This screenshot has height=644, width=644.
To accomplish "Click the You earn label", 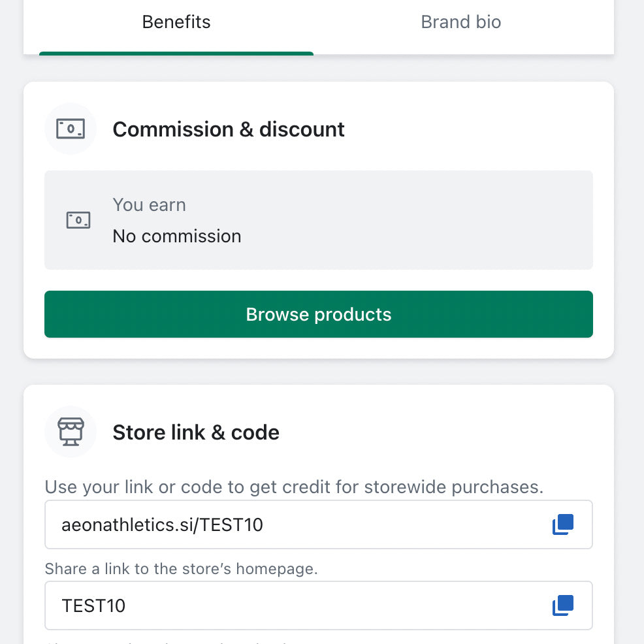I will point(150,205).
